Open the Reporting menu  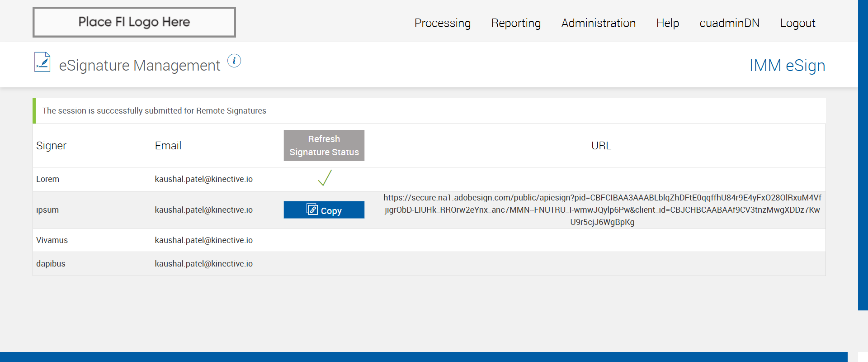[516, 23]
